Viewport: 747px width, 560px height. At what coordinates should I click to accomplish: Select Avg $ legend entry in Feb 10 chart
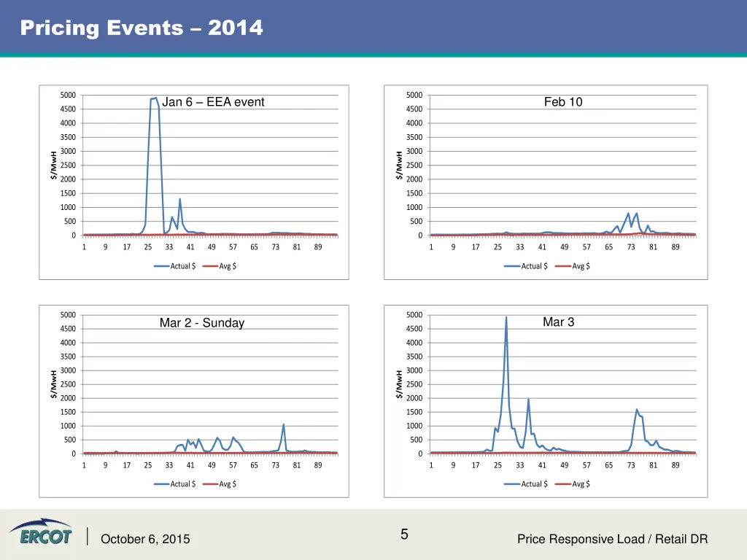pos(573,266)
